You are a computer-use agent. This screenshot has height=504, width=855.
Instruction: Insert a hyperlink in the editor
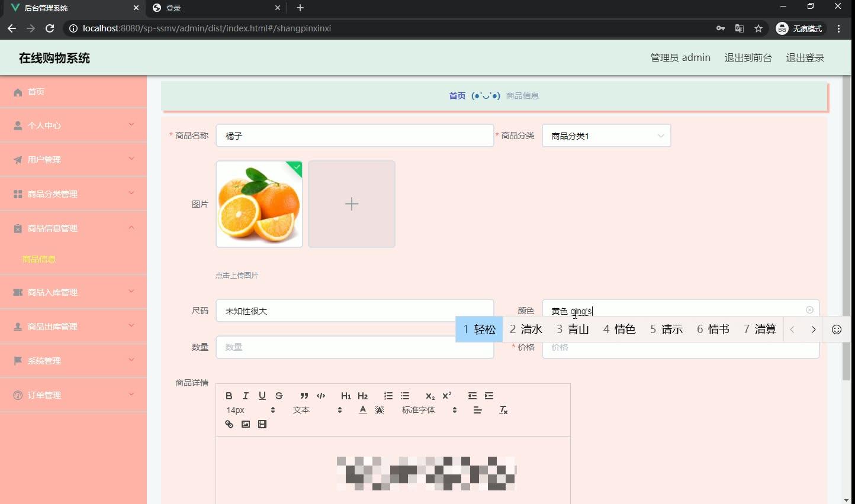click(x=229, y=424)
